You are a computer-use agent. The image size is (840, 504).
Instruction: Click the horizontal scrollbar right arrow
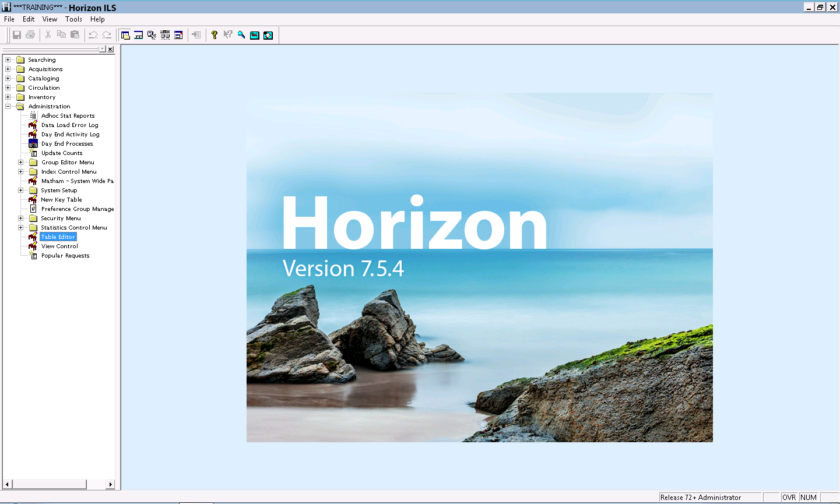pos(110,484)
